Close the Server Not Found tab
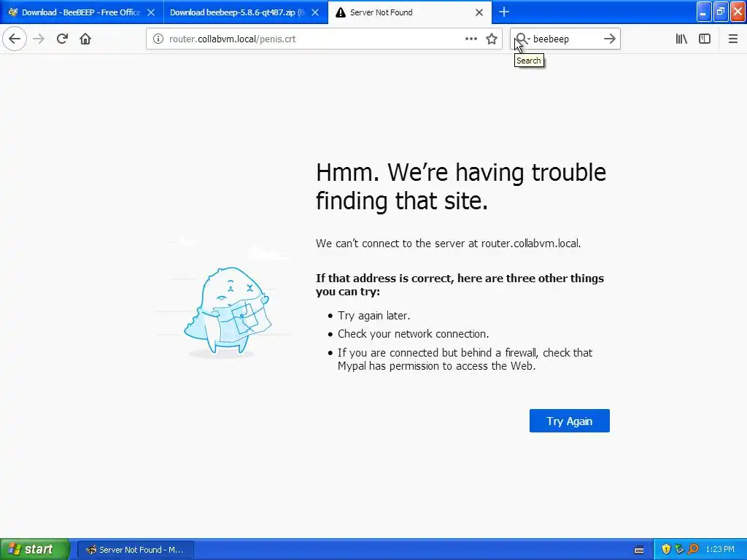Image resolution: width=747 pixels, height=560 pixels. pos(479,12)
